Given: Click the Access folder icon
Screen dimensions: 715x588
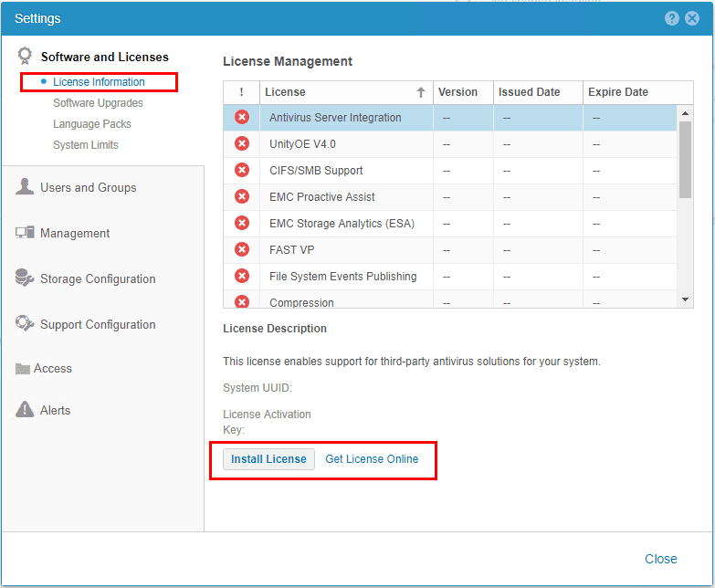Looking at the screenshot, I should pos(23,369).
